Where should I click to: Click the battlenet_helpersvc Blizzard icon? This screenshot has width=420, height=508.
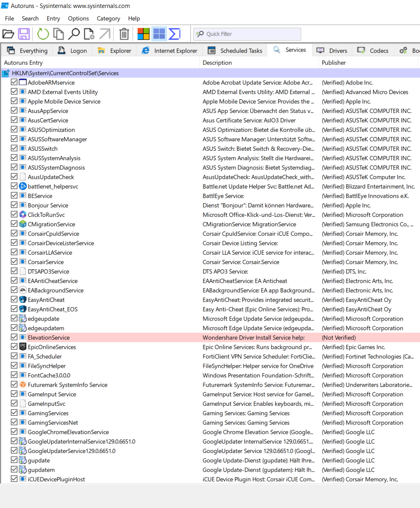(x=23, y=186)
